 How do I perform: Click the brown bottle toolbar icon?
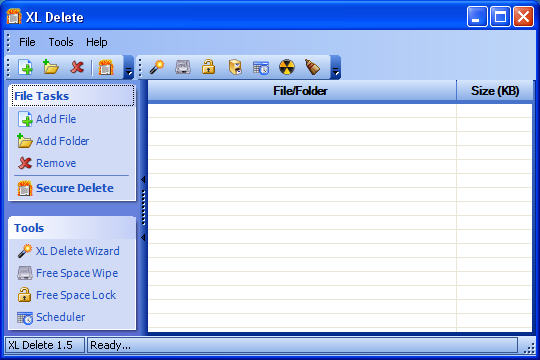pos(312,67)
